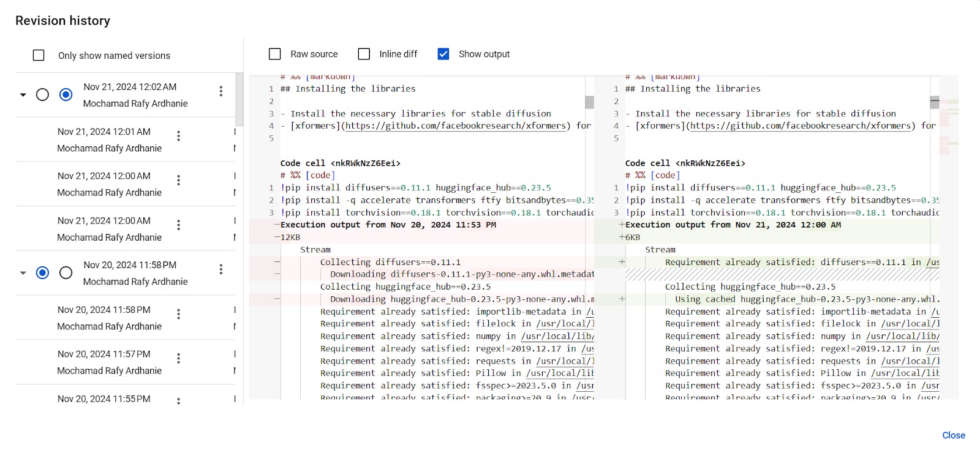Collapse the Nov 20 11:58 PM revision group
Screen dimensions: 980x450
(x=23, y=273)
